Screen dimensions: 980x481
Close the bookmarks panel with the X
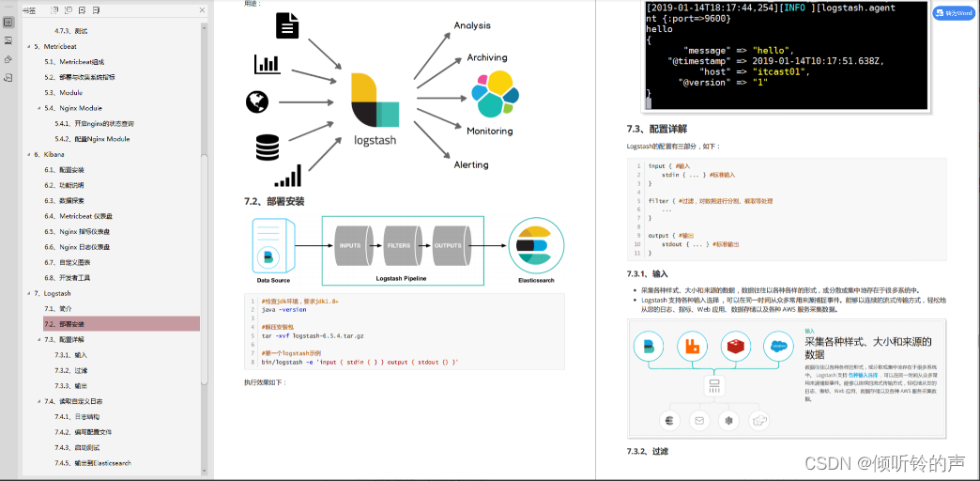pos(202,10)
